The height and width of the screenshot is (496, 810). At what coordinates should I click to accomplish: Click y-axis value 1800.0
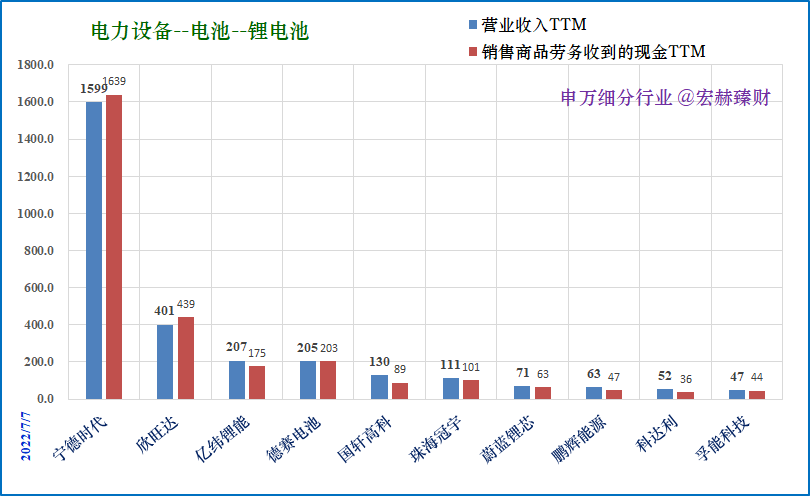[36, 65]
